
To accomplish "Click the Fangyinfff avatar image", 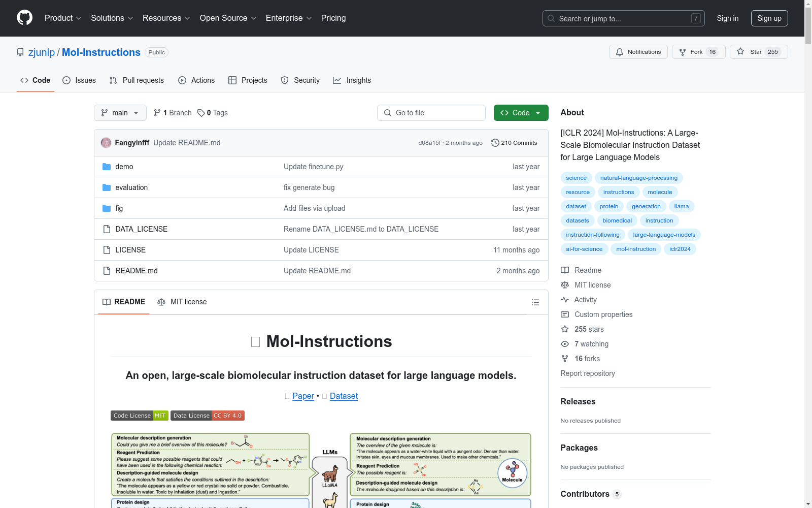I will [106, 143].
